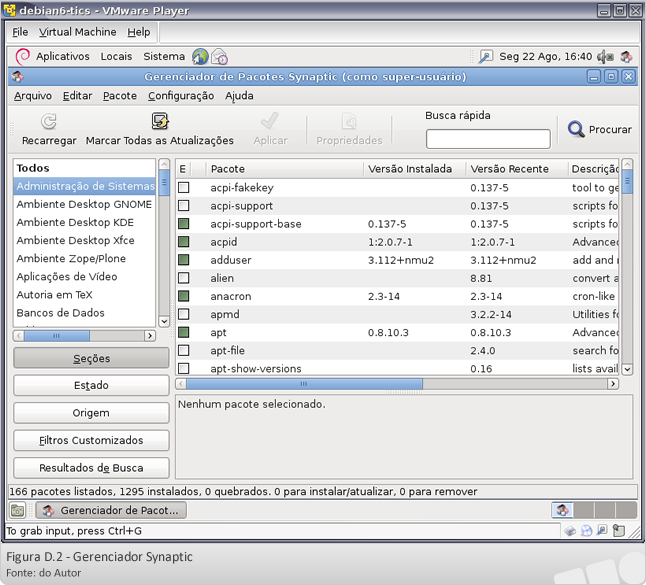
Task: Click the Filtros Customizados button
Action: (91, 440)
